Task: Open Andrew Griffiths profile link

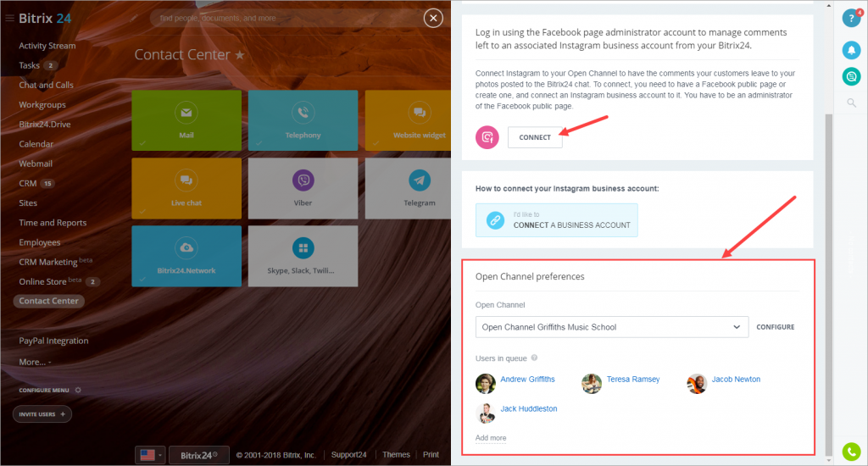Action: [527, 379]
